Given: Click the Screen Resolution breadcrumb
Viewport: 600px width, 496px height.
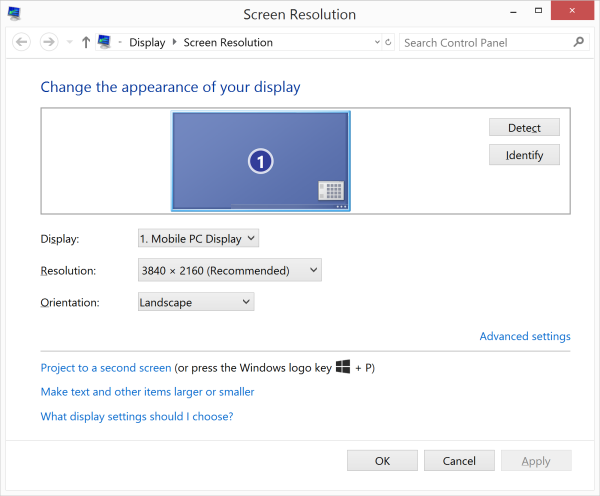Looking at the screenshot, I should point(228,42).
